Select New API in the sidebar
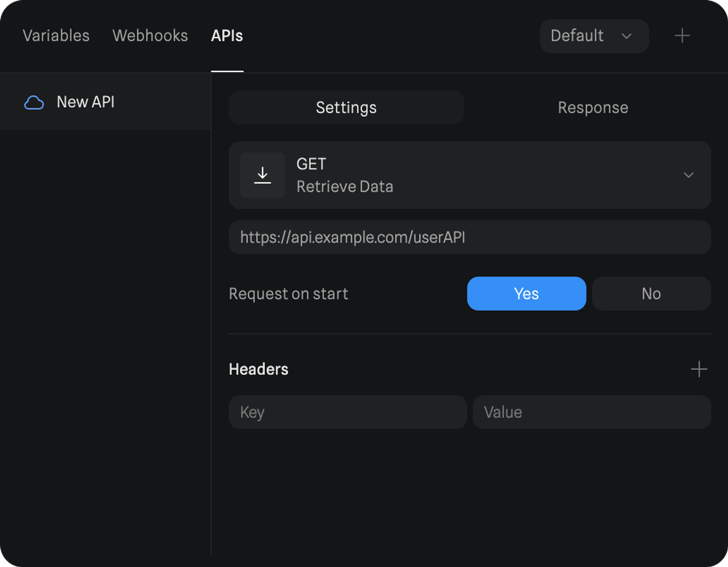The height and width of the screenshot is (567, 728). (x=86, y=102)
